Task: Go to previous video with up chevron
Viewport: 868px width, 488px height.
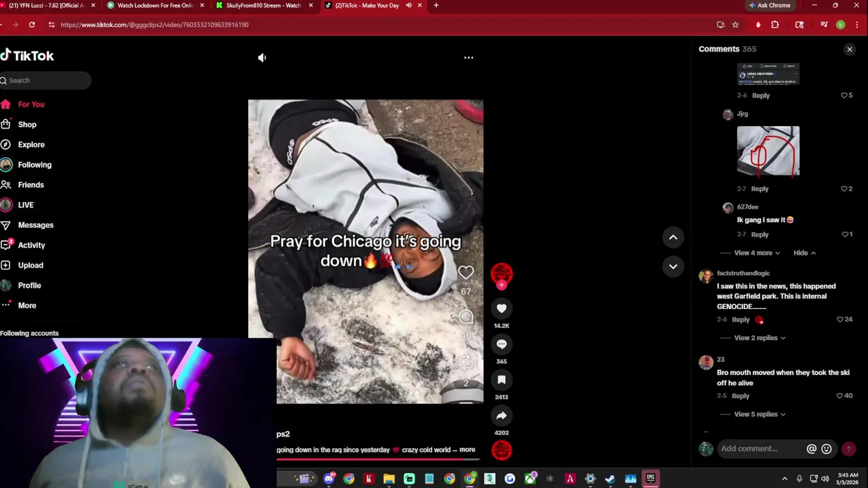Action: 673,237
